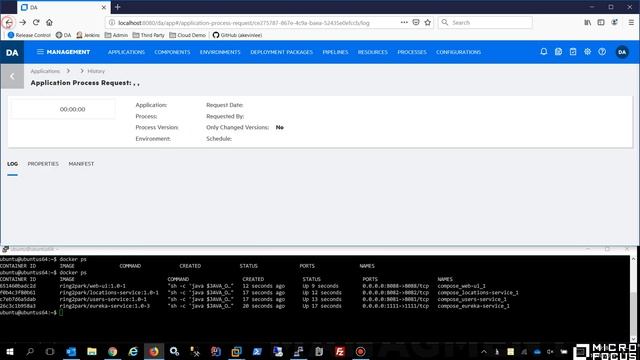Image resolution: width=640 pixels, height=360 pixels.
Task: Open the GitHub (akevinlee) bookmark
Action: [x=238, y=35]
